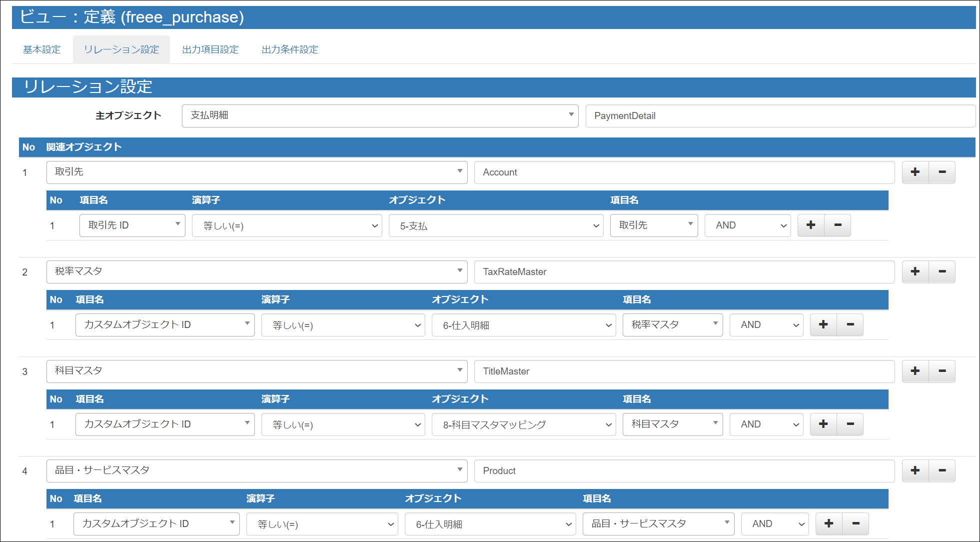
Task: Add condition row after 取引先 ID condition
Action: click(811, 225)
